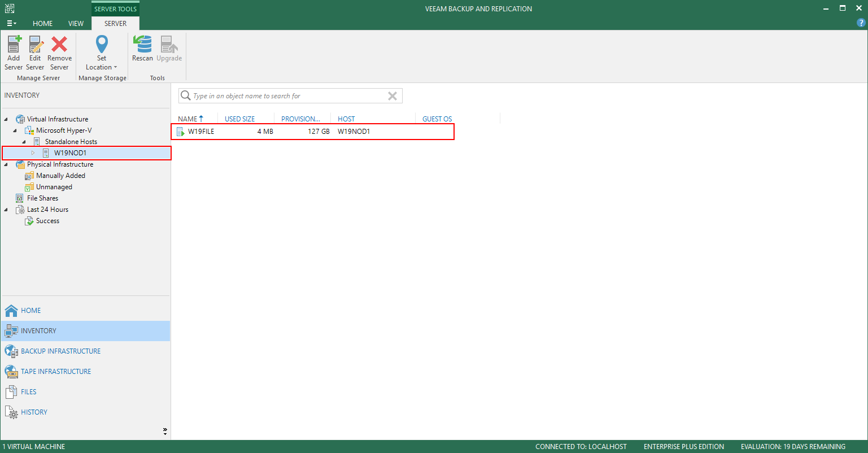Switch to the VIEW ribbon tab
Image resolution: width=868 pixels, height=453 pixels.
point(76,24)
